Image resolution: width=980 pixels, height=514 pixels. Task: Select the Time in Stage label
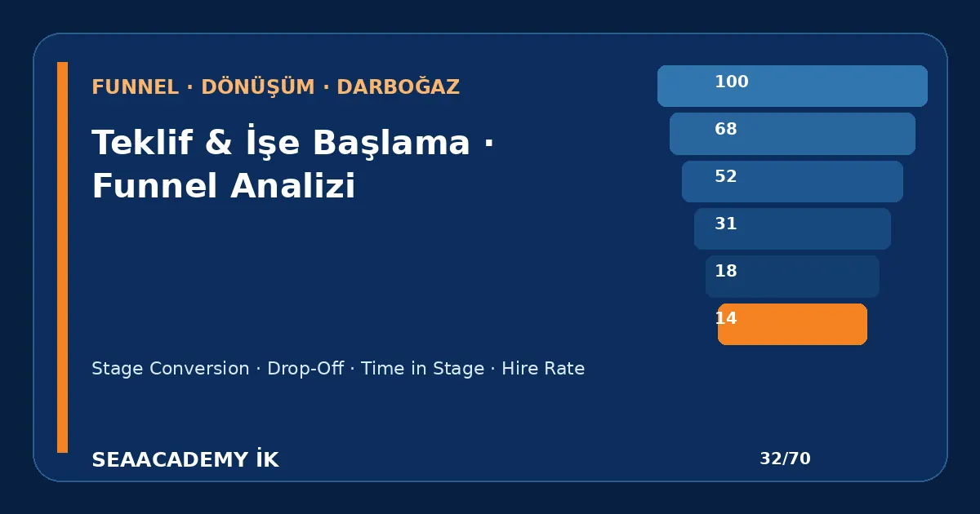click(x=422, y=369)
